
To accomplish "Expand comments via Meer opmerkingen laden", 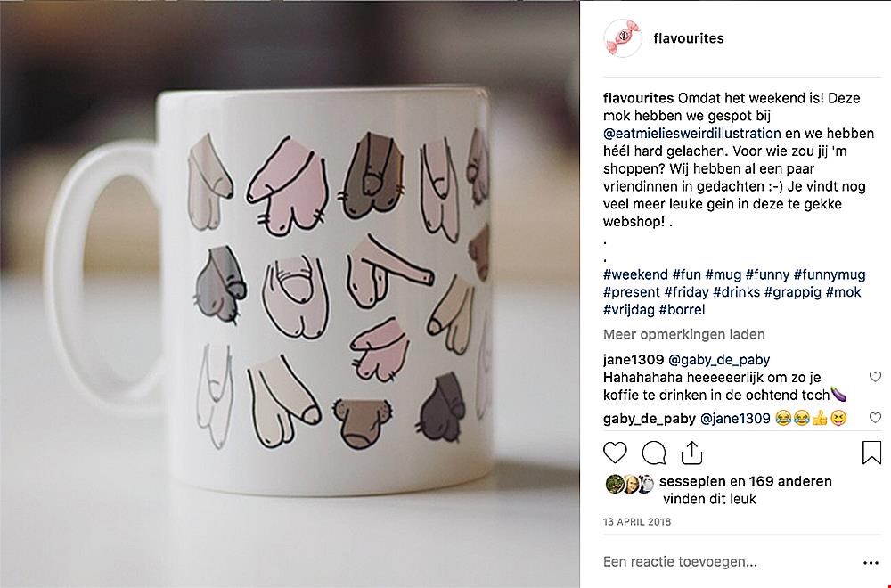I will (683, 334).
